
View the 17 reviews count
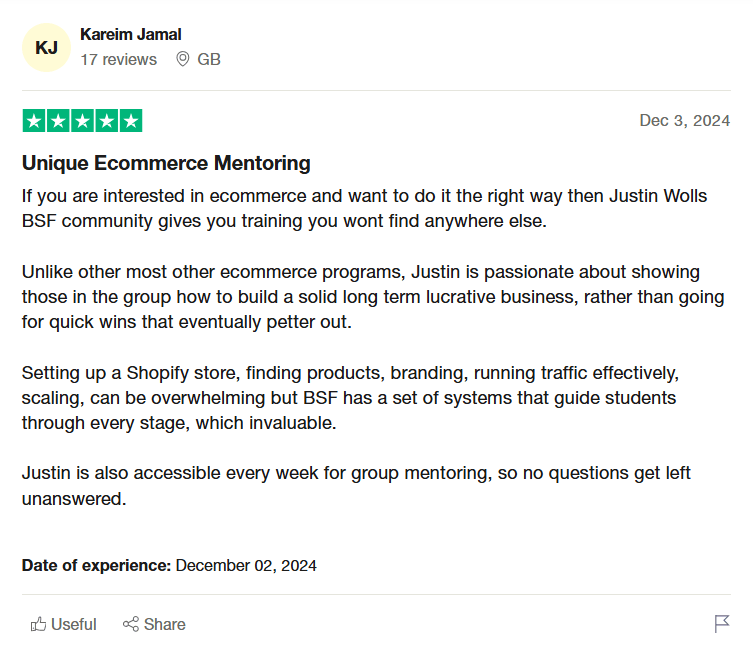[119, 60]
